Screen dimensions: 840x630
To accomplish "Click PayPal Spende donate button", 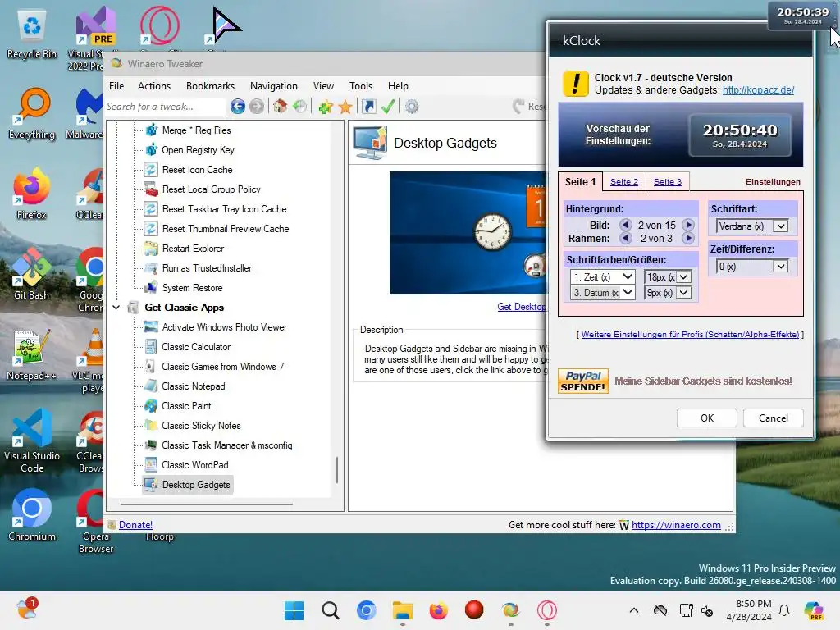I will 583,381.
